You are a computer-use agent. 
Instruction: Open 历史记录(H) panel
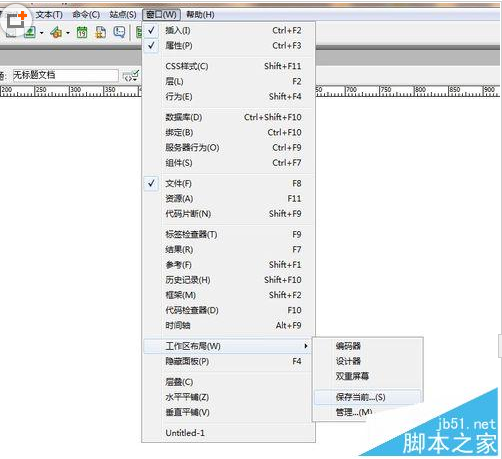click(229, 280)
